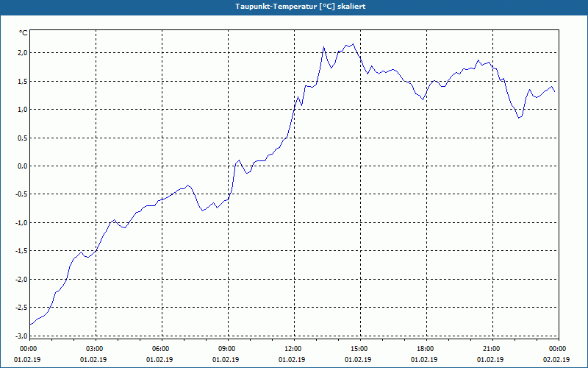Click the 09:00 time axis label
Viewport: 588px width, 368px height.
[x=229, y=349]
